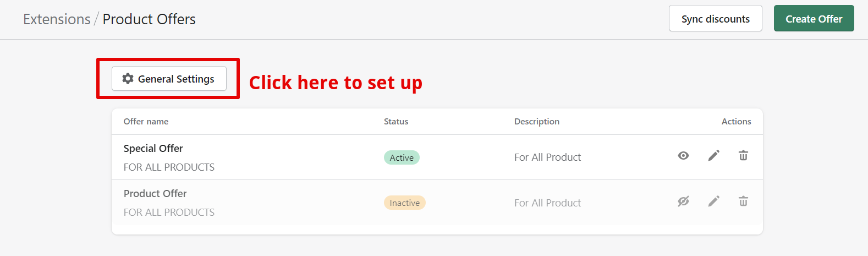Delete Product Offer using trash icon
The height and width of the screenshot is (256, 868).
[x=743, y=201]
